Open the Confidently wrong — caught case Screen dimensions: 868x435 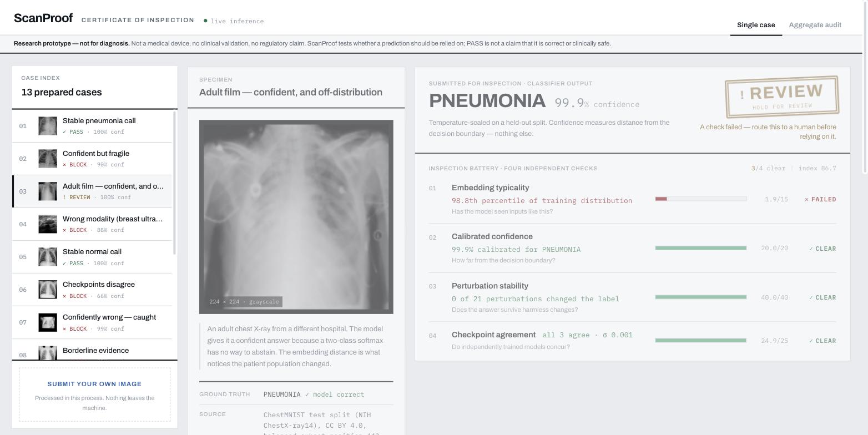pos(92,322)
